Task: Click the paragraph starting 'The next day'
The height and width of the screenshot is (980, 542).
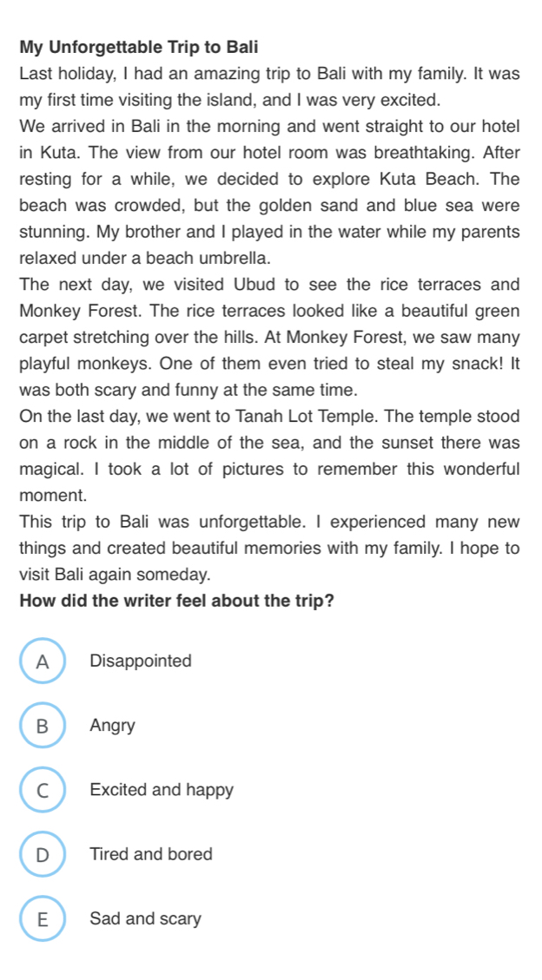Action: click(269, 338)
